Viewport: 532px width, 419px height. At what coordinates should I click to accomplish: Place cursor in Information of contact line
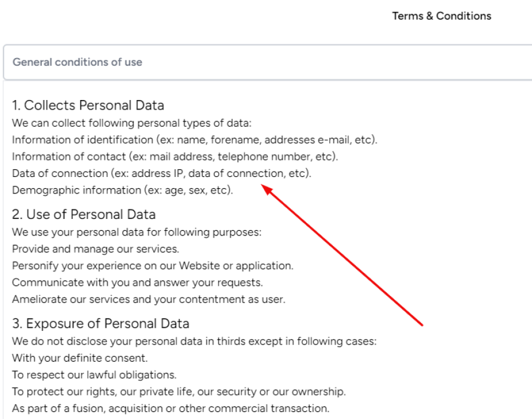tap(175, 156)
